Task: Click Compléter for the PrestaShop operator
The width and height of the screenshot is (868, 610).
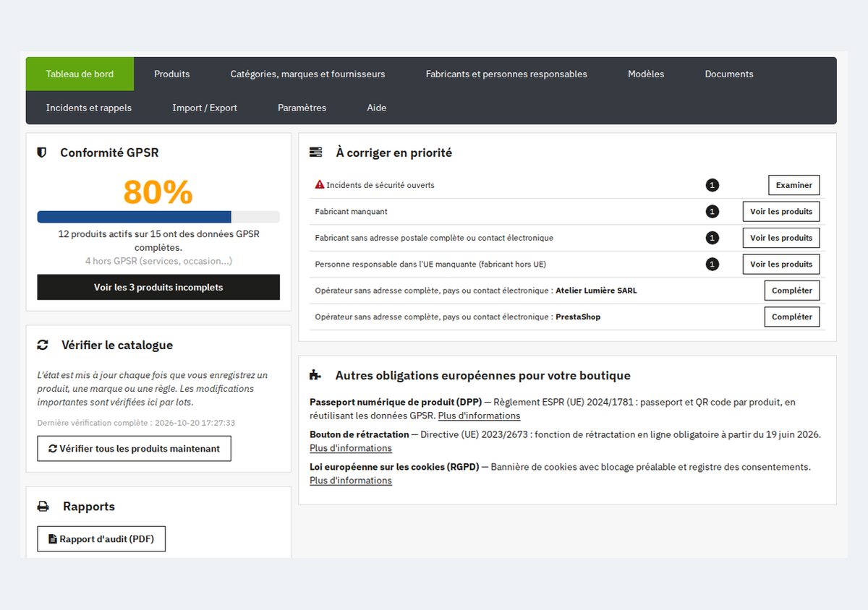Action: coord(792,317)
